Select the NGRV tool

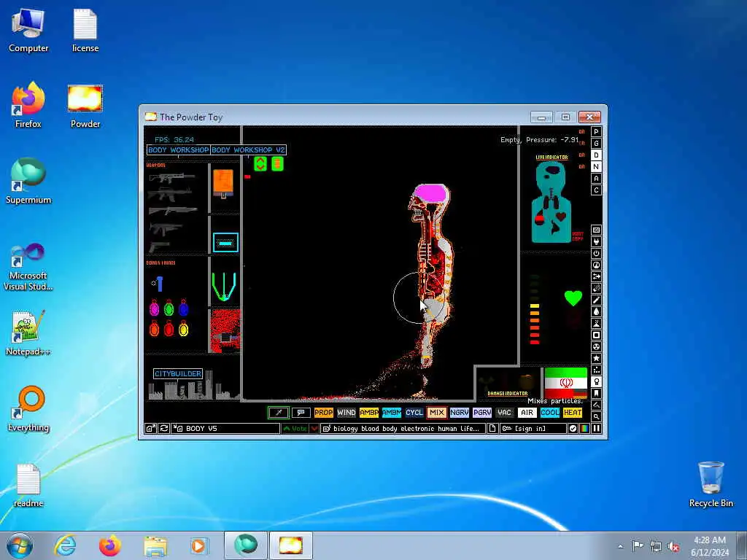(x=460, y=413)
